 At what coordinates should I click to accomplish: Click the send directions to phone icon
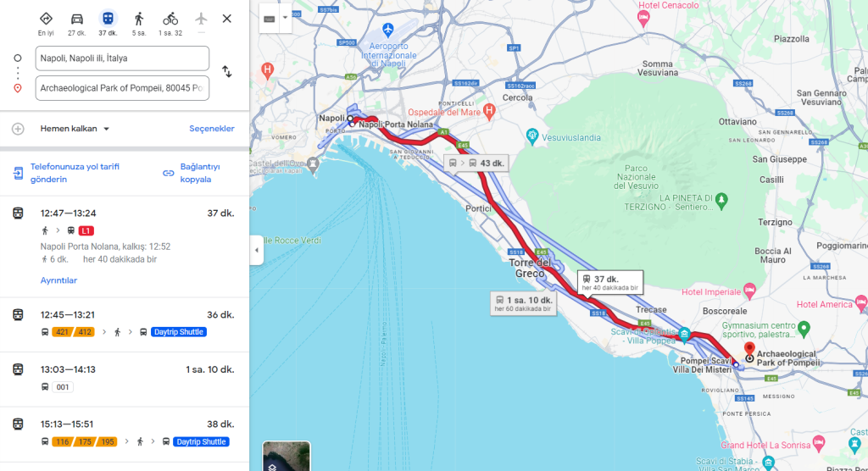pos(19,173)
